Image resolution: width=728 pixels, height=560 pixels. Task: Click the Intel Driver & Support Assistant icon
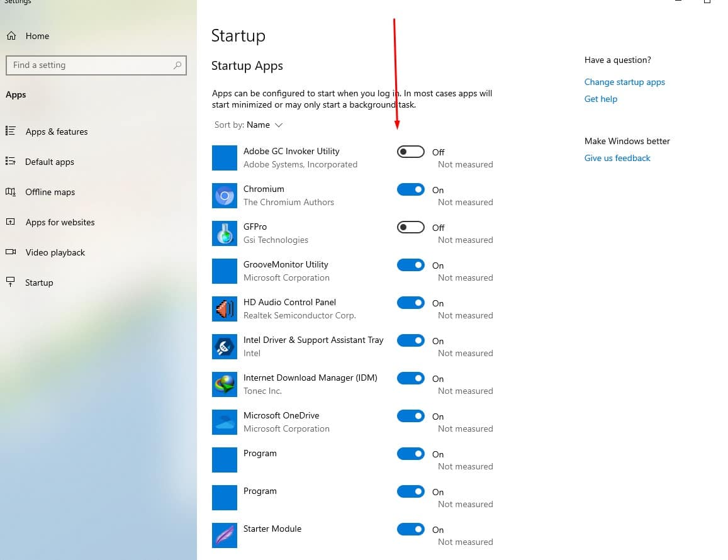coord(225,347)
